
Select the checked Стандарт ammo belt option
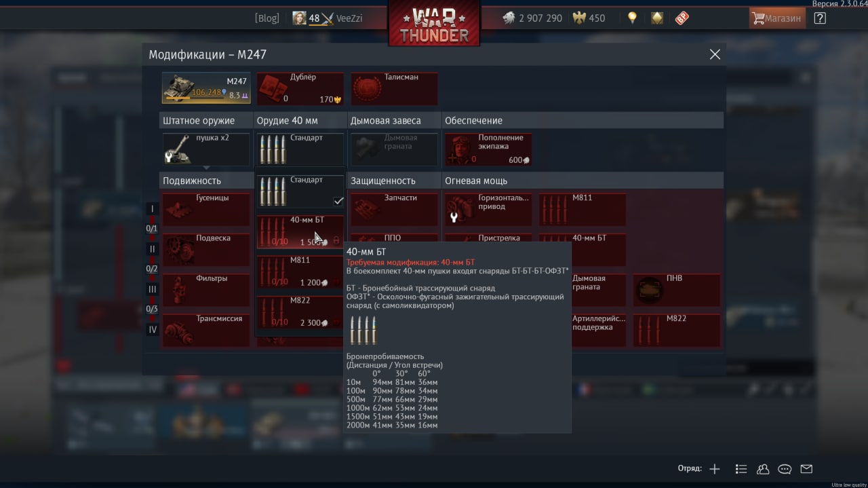(x=300, y=191)
